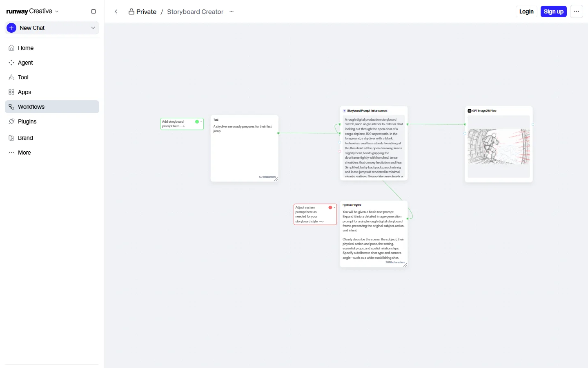Click the Agent sparkle icon
This screenshot has width=588, height=368.
(x=11, y=63)
